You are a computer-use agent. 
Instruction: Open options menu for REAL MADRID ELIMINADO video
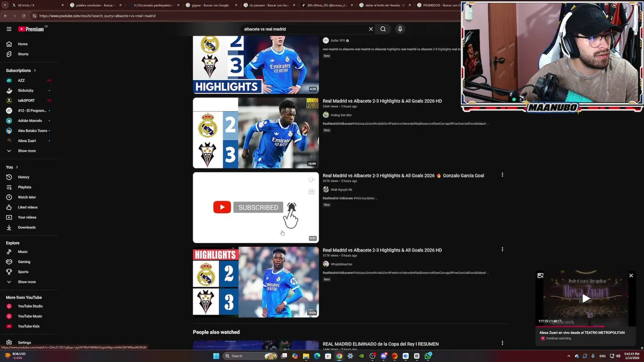click(502, 343)
